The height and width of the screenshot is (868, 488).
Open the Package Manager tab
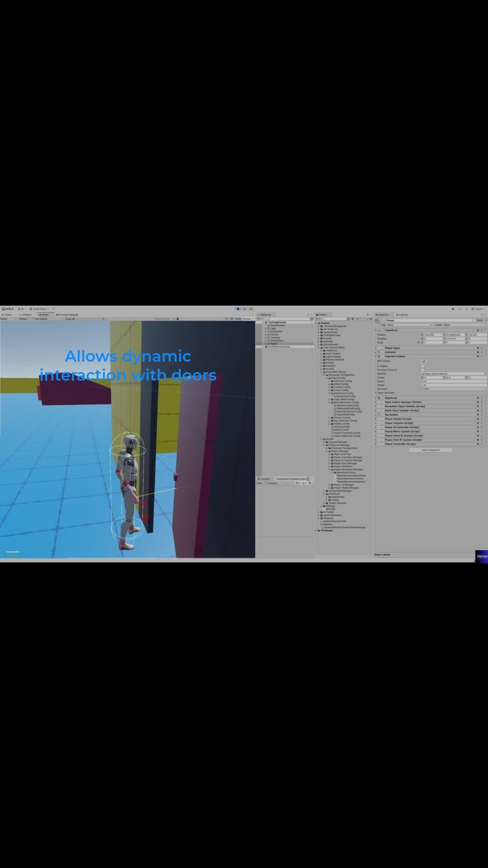(x=67, y=315)
